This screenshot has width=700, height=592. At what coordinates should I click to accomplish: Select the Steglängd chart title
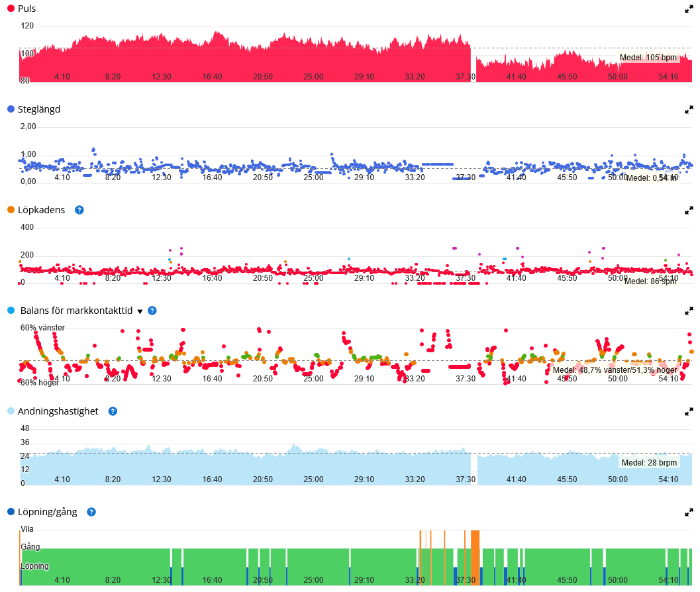(x=39, y=109)
